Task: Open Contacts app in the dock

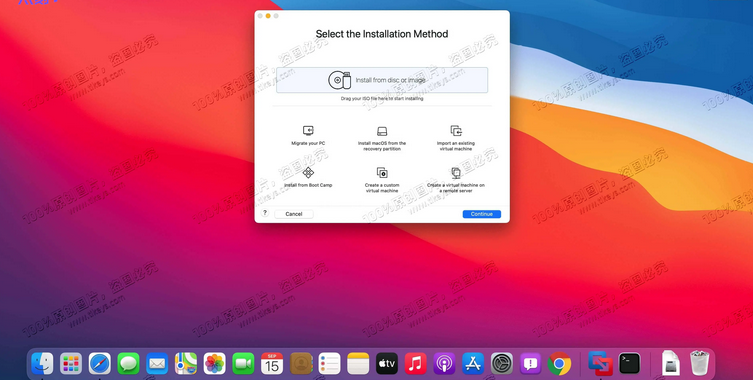Action: coord(301,364)
